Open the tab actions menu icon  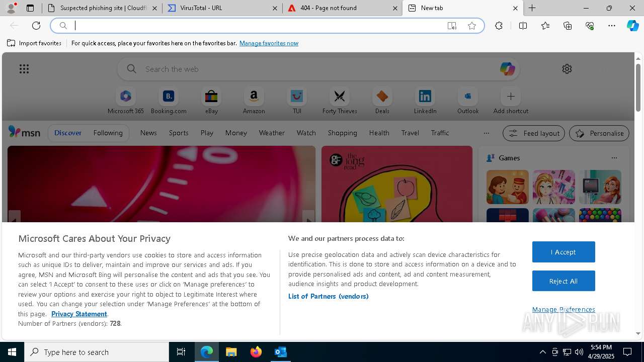pos(30,8)
